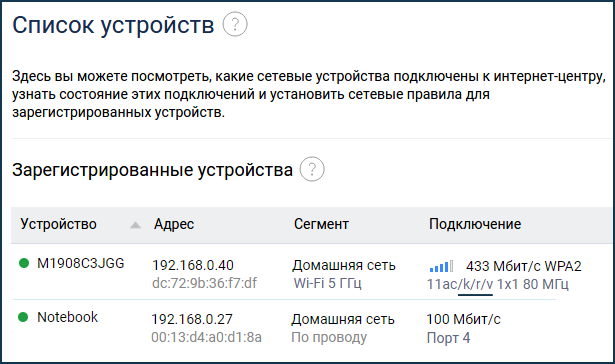Click green status dot for M1908C3JGG
The width and height of the screenshot is (615, 364).
pos(24,263)
